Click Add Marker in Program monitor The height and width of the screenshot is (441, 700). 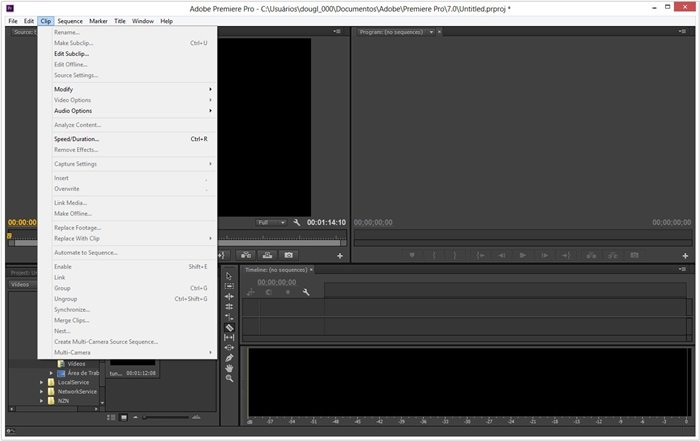click(412, 255)
